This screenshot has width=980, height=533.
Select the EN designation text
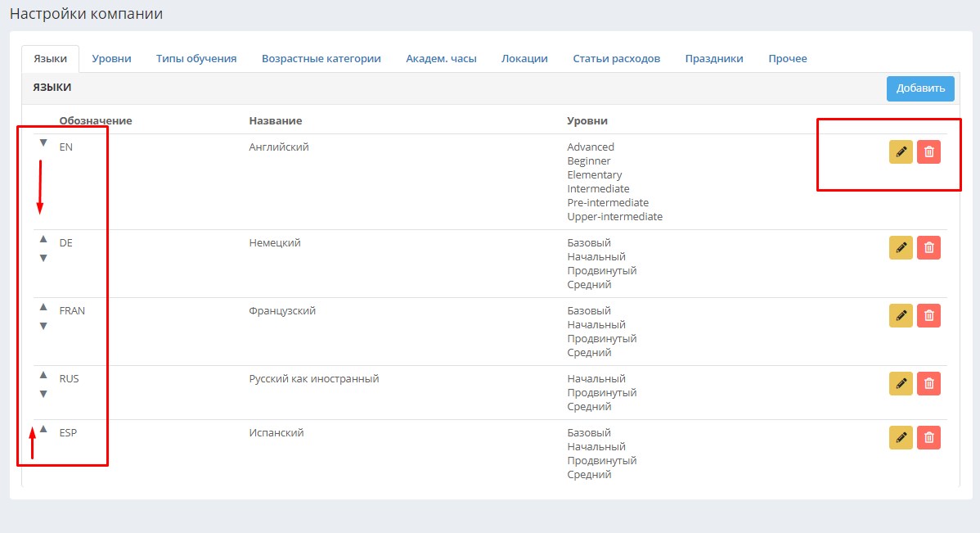click(65, 147)
